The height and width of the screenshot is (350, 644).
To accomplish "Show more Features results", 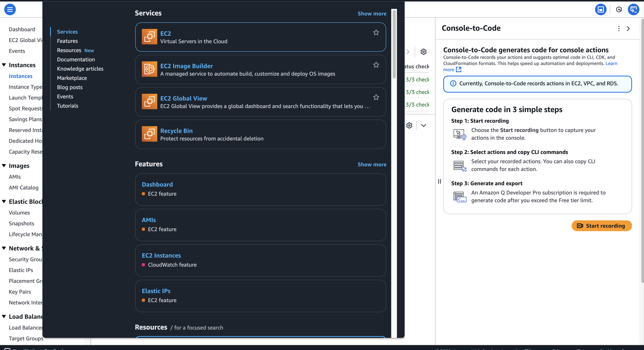I will pyautogui.click(x=372, y=165).
